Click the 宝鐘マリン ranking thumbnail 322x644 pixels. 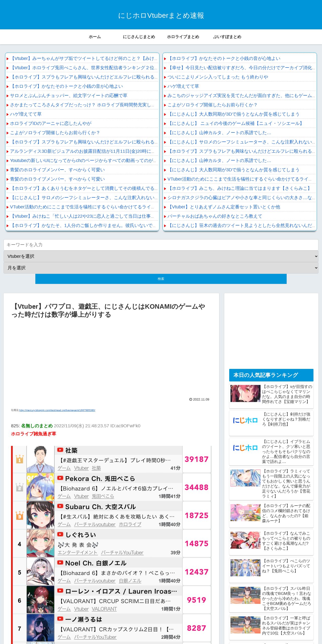tap(246, 393)
